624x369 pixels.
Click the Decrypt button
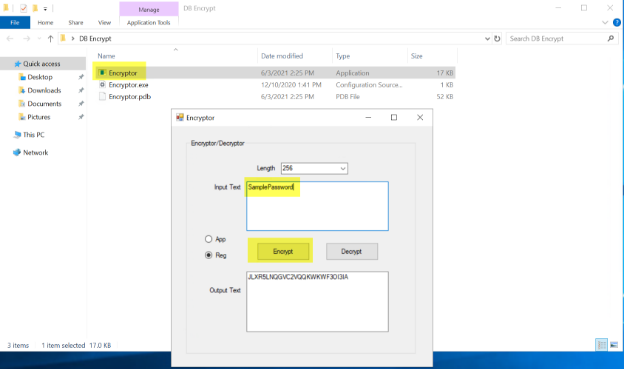(352, 251)
